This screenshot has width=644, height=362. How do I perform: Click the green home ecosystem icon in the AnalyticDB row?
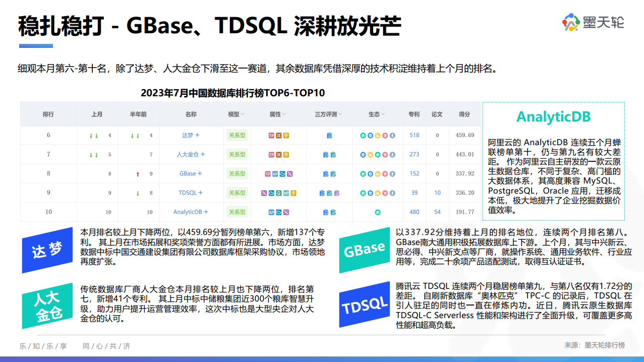[378, 212]
